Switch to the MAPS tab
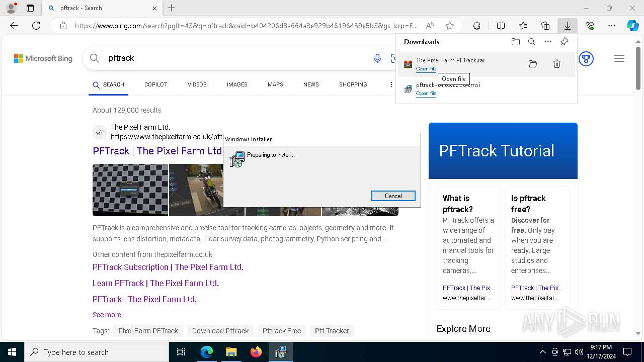This screenshot has height=362, width=644. pyautogui.click(x=275, y=84)
